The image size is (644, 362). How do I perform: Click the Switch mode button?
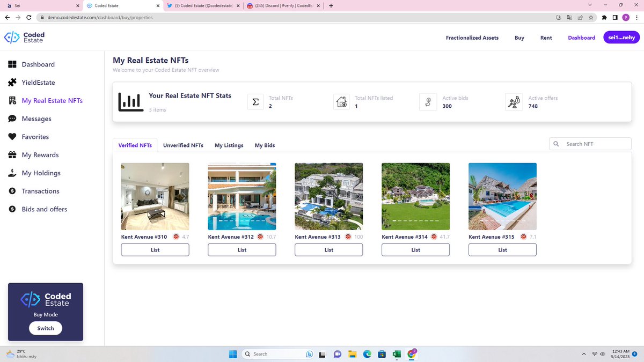(46, 328)
